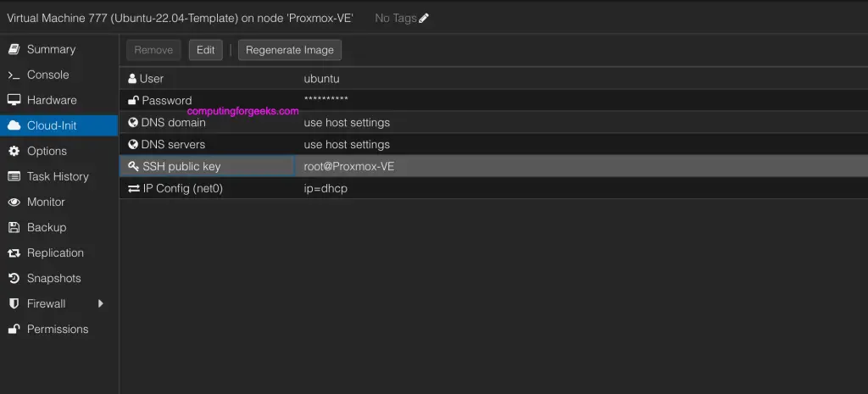
Task: Click the 'root@Proxmox-VE' key value
Action: click(348, 166)
